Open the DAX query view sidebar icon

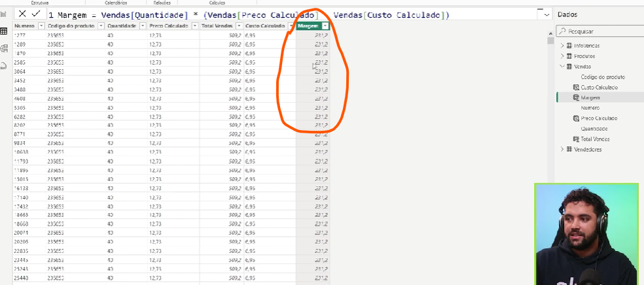(4, 65)
